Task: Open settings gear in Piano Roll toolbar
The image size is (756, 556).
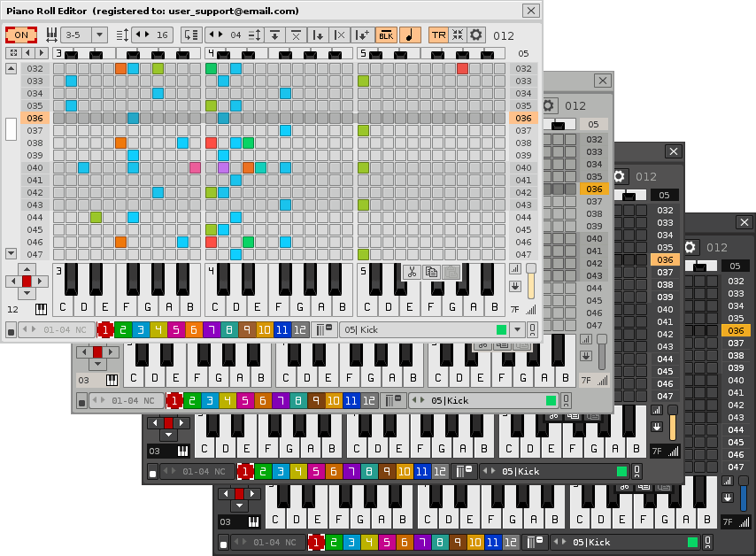Action: point(477,35)
